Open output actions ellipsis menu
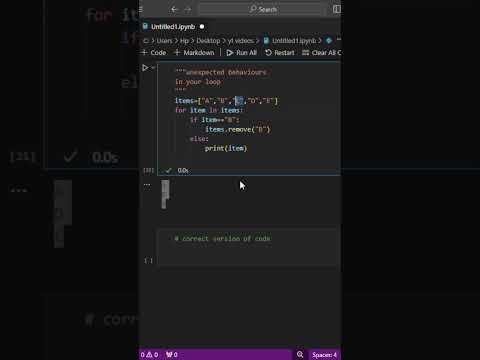Screen dimensions: 480x360 [x=147, y=185]
